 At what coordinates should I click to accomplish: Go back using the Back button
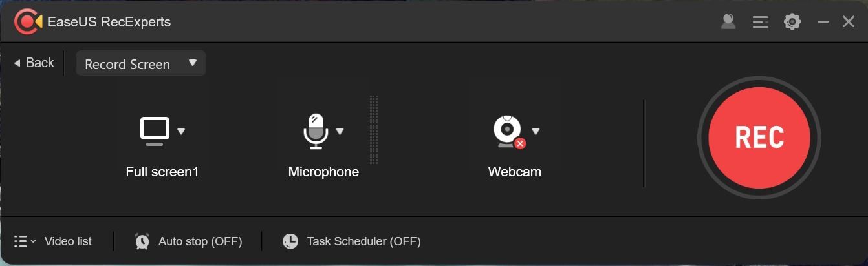[x=34, y=63]
